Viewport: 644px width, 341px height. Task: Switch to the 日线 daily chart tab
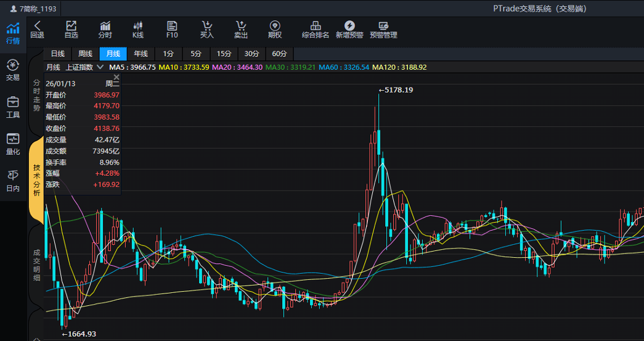57,54
